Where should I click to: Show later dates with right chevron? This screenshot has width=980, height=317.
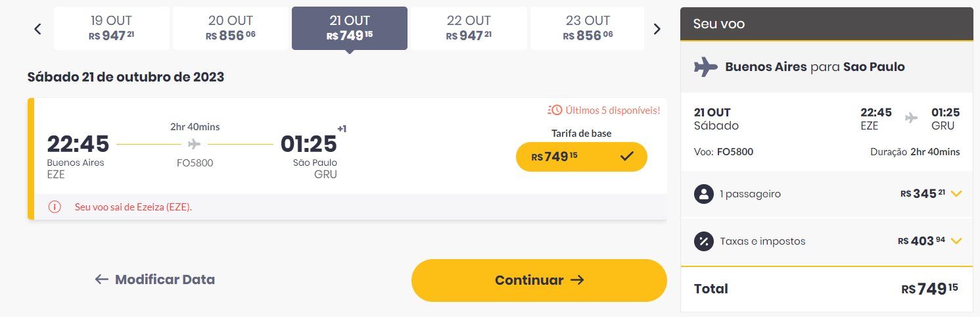[657, 28]
